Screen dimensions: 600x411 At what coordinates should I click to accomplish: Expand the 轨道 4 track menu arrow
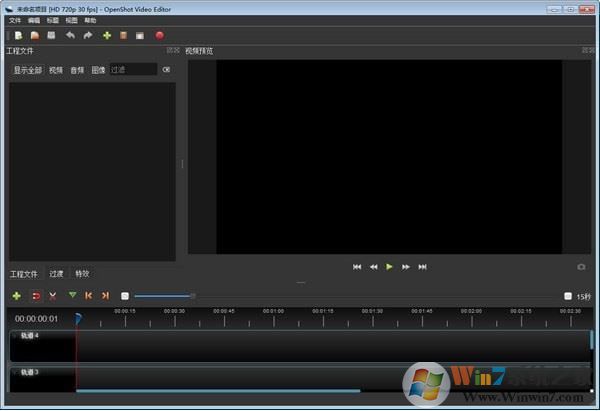15,336
